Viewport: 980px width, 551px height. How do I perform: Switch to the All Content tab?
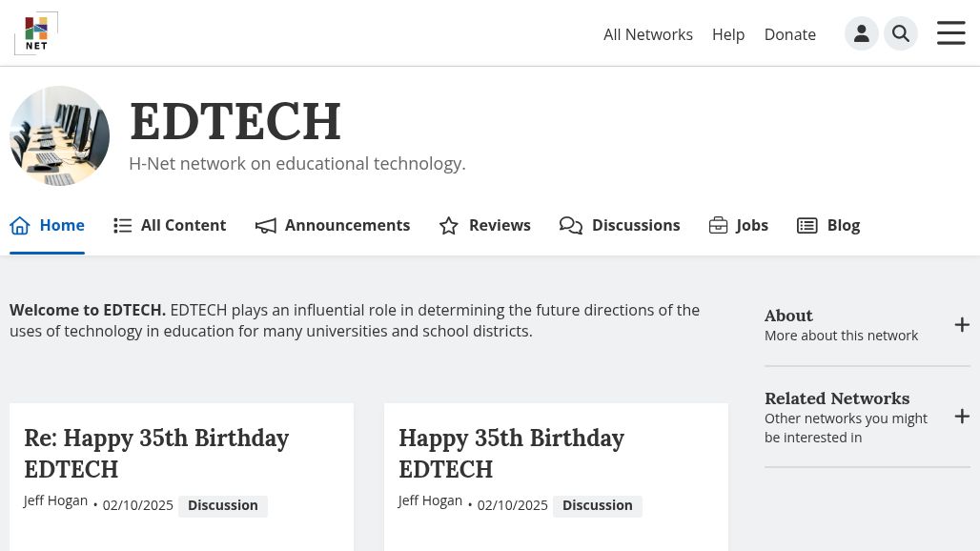coord(170,226)
